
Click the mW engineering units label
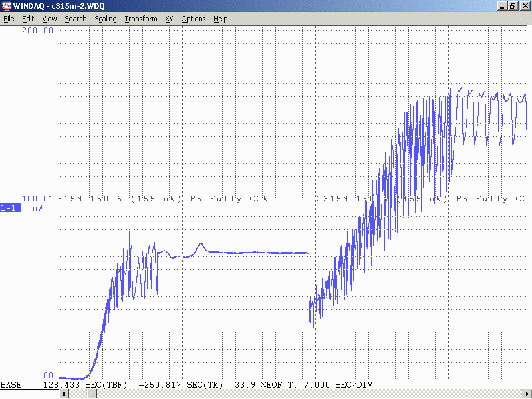click(37, 207)
